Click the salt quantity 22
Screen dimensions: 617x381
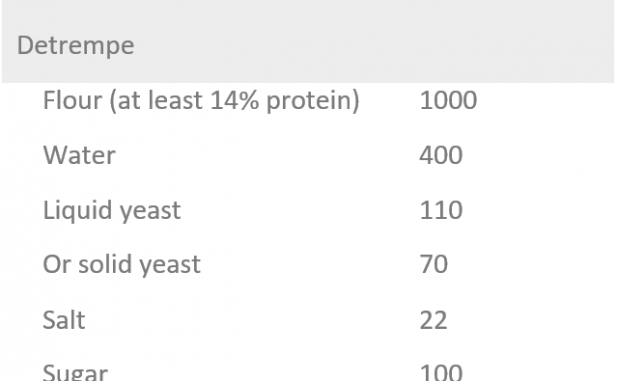(x=433, y=320)
